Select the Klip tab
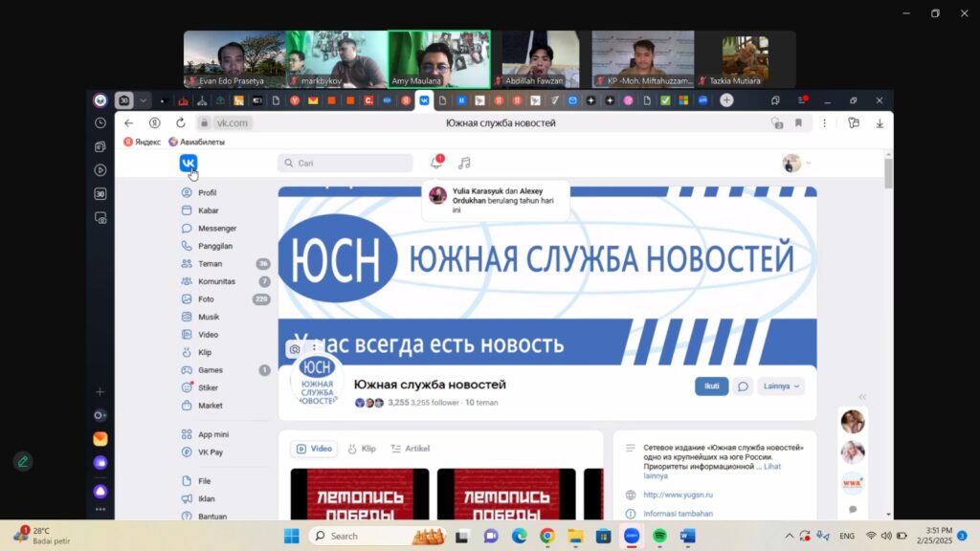The width and height of the screenshot is (980, 551). point(362,449)
